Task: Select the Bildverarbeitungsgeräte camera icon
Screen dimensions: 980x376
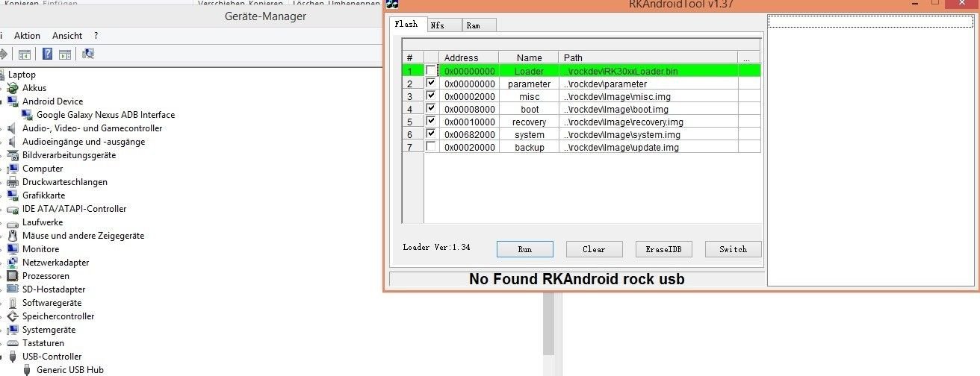Action: point(13,155)
